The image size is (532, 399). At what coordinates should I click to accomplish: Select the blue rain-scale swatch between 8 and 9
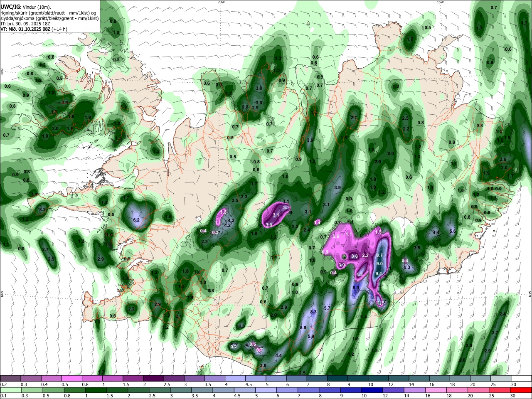(x=330, y=390)
